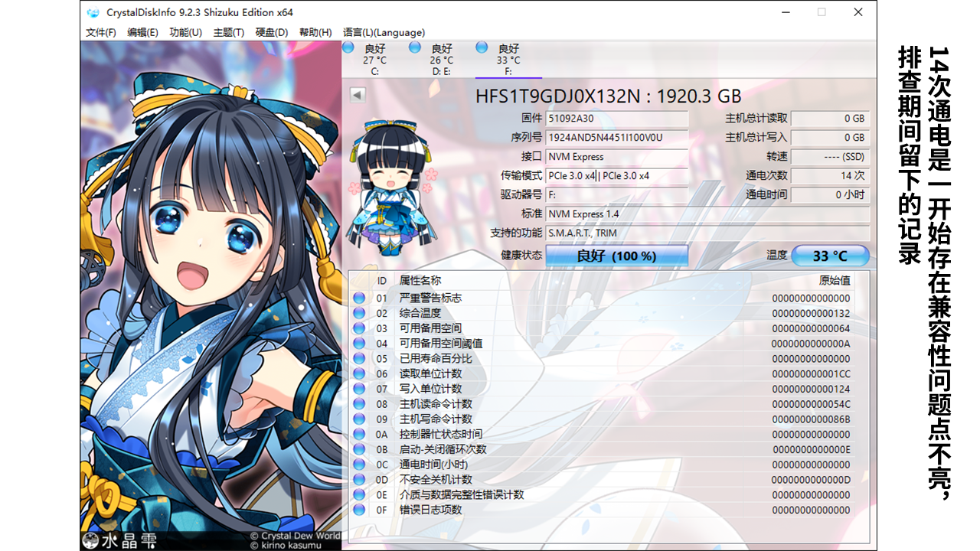
Task: Select the 启动-关闭循环次数 row text
Action: 443,449
